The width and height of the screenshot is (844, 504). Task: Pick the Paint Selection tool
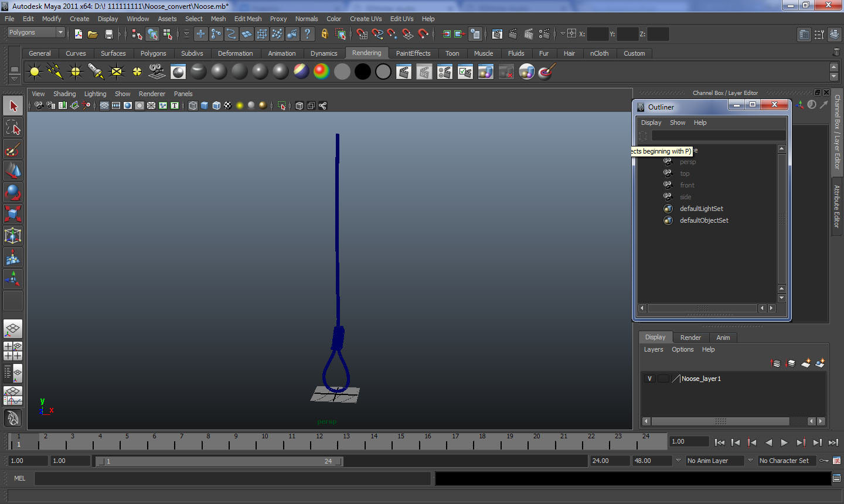pyautogui.click(x=13, y=149)
